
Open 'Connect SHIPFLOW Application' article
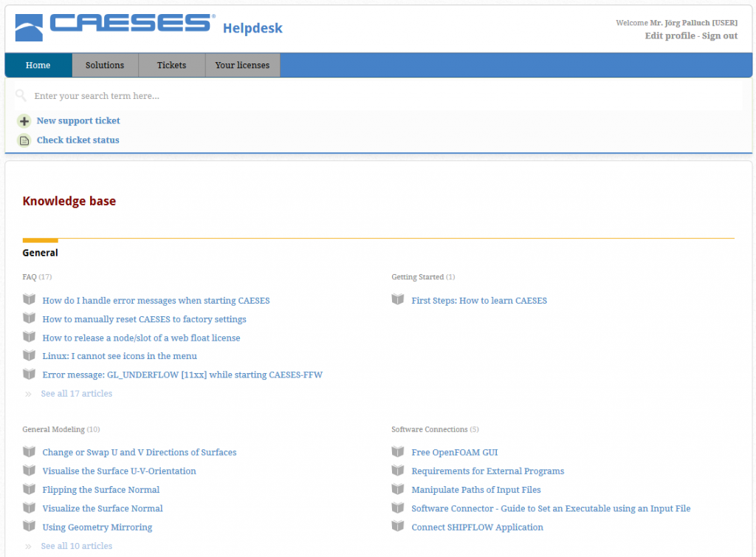point(478,527)
